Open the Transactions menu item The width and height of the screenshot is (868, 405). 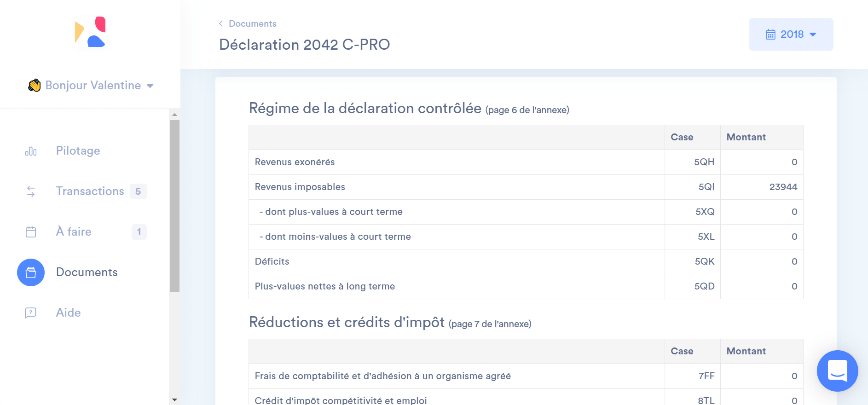(x=90, y=191)
